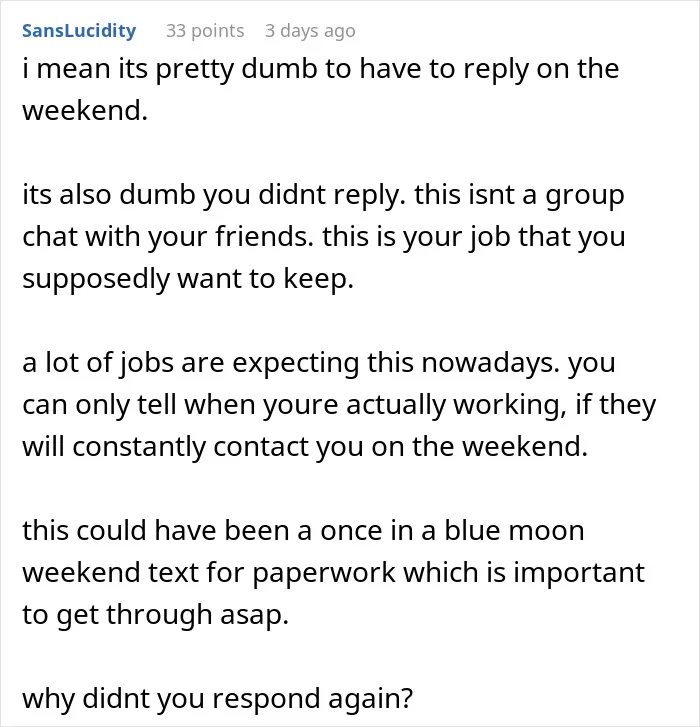Click the word 'group' ending the second paragraph's first line
The image size is (700, 727).
585,196
